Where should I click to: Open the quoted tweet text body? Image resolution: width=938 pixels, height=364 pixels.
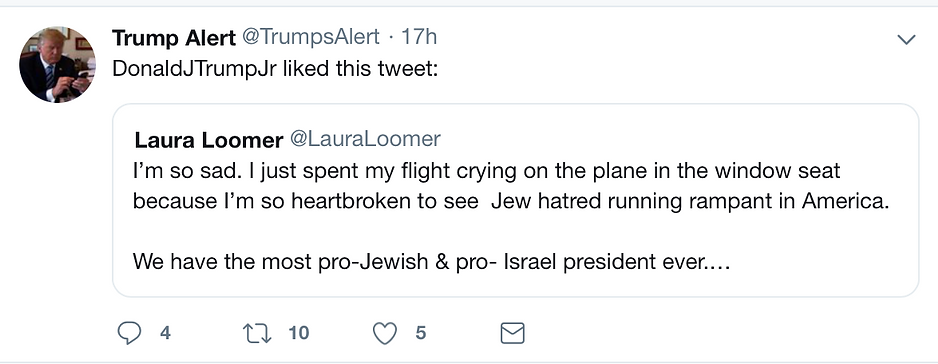[x=511, y=216]
